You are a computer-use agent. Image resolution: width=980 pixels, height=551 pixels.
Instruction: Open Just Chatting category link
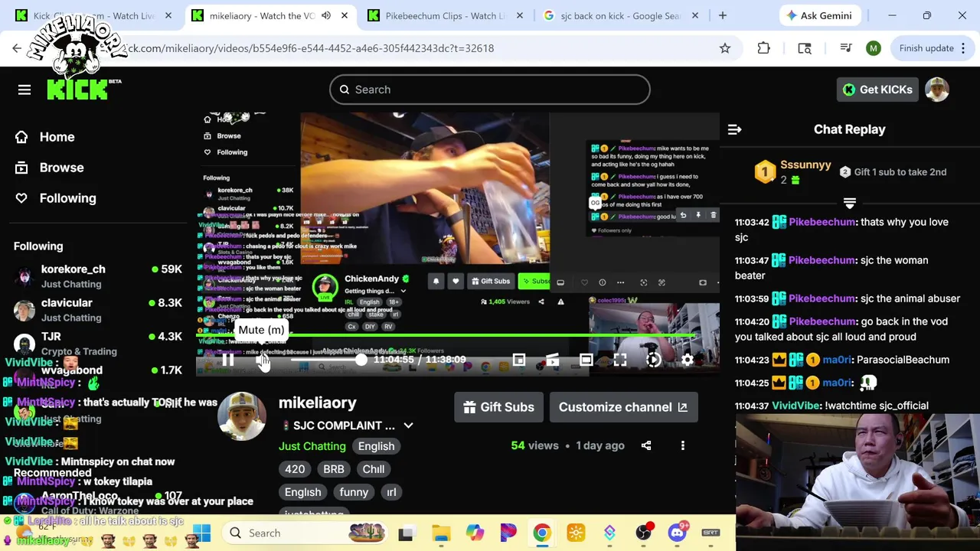point(312,446)
